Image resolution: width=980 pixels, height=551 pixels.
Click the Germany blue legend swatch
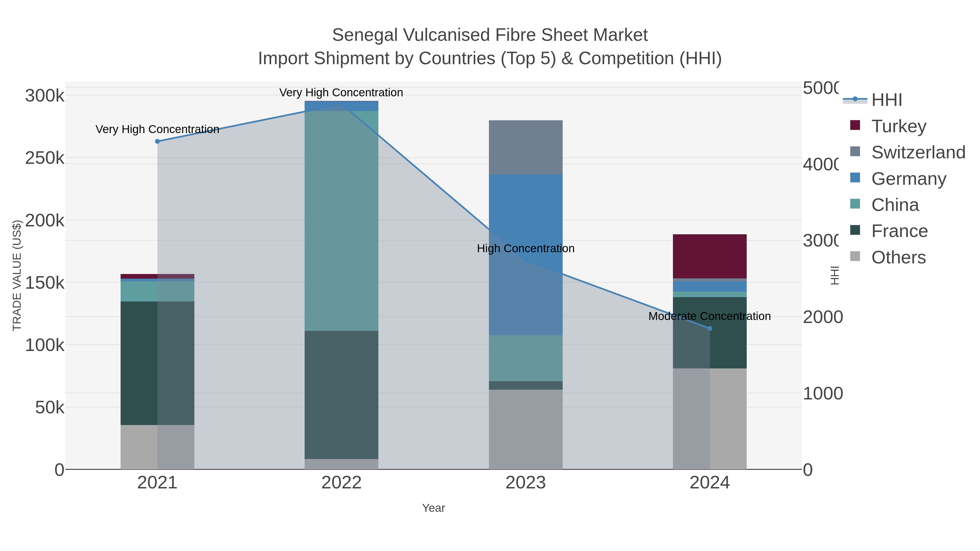(855, 178)
